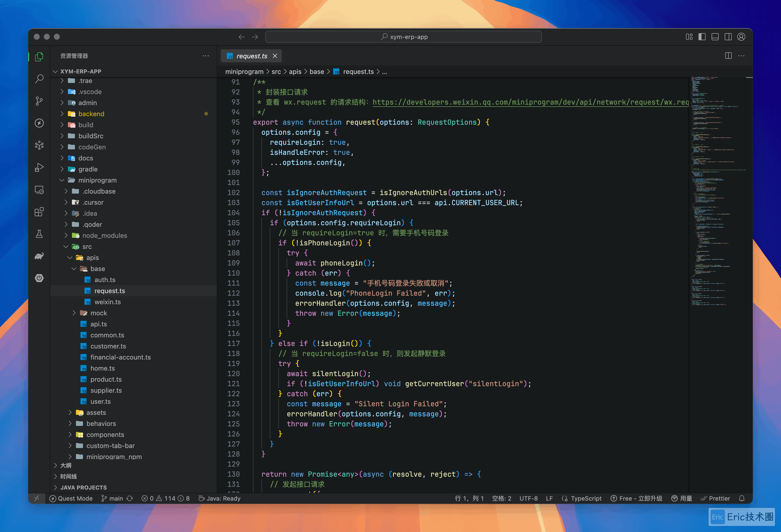Toggle the bottom panel visibility
Image resolution: width=781 pixels, height=532 pixels.
pos(715,37)
